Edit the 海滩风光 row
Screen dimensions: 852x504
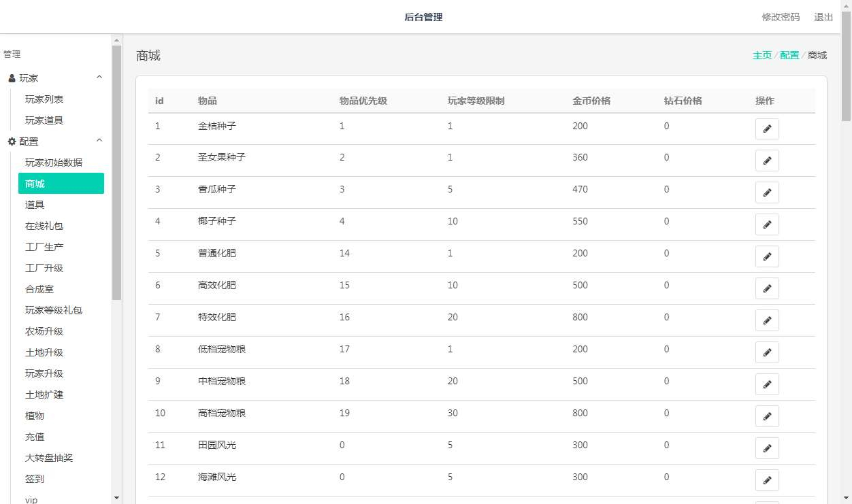point(767,480)
